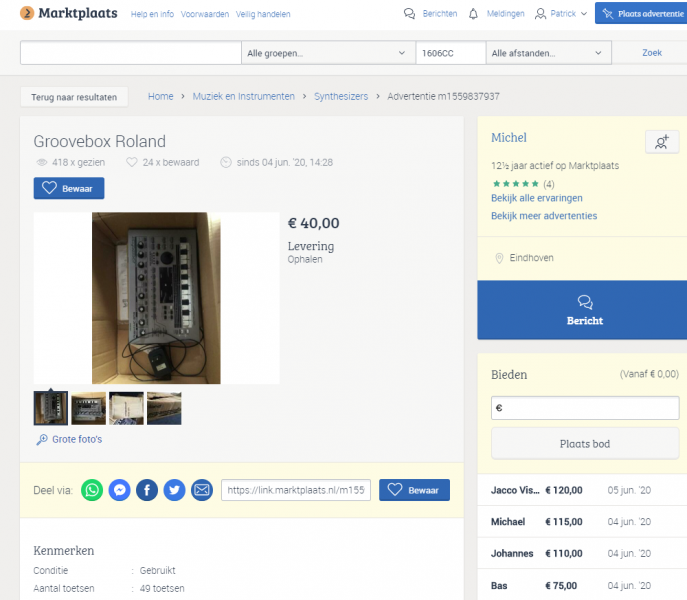Viewport: 687px width, 600px height.
Task: Click the blue Bewaar button under the title
Action: pyautogui.click(x=69, y=188)
